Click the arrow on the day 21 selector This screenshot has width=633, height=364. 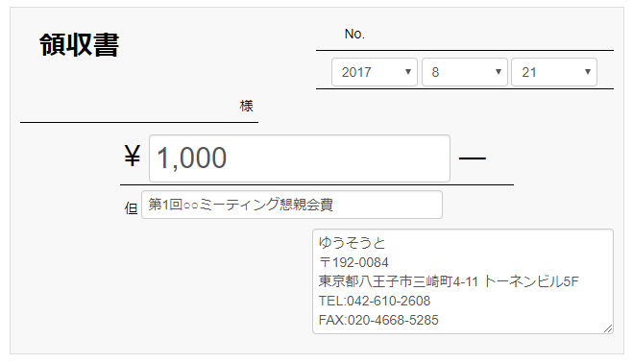coord(588,72)
